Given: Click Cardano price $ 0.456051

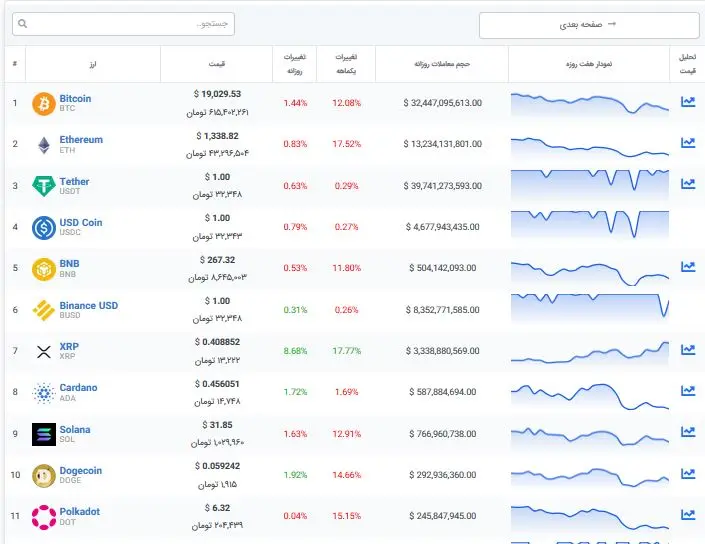Looking at the screenshot, I should pos(217,384).
